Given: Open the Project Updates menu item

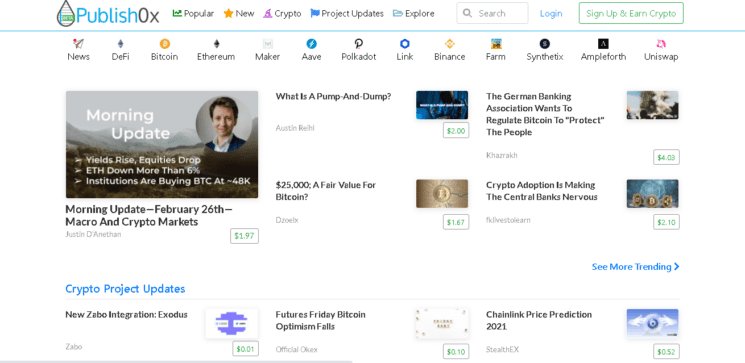Looking at the screenshot, I should pyautogui.click(x=347, y=13).
